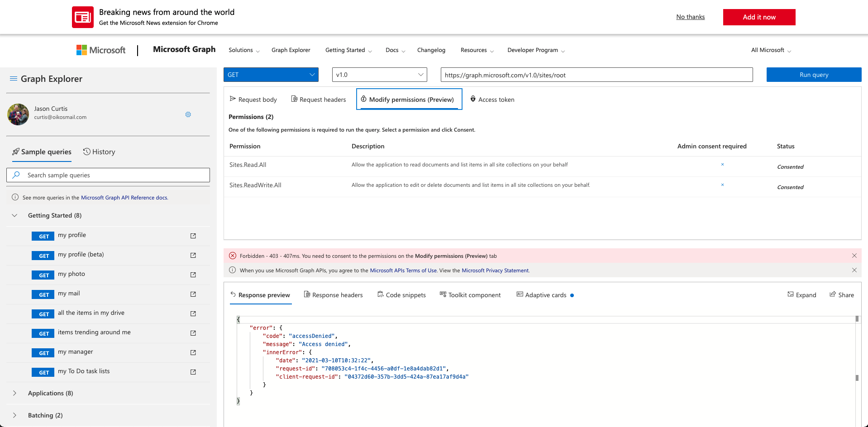This screenshot has width=868, height=427.
Task: Open the Code snippets view
Action: pyautogui.click(x=401, y=294)
